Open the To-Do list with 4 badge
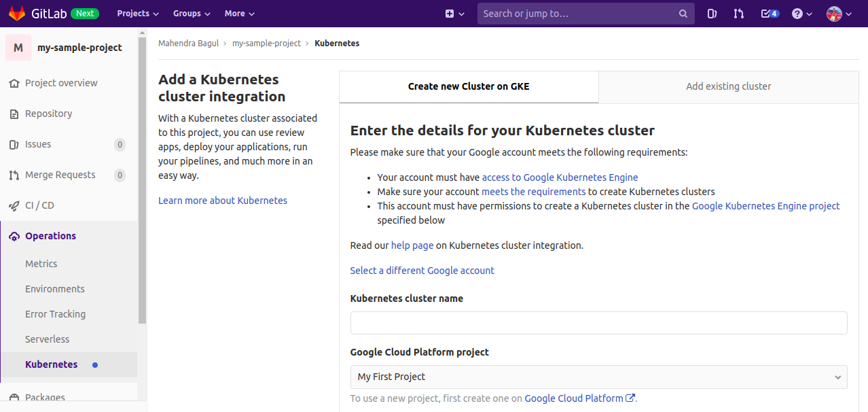The width and height of the screenshot is (868, 412). coord(770,14)
